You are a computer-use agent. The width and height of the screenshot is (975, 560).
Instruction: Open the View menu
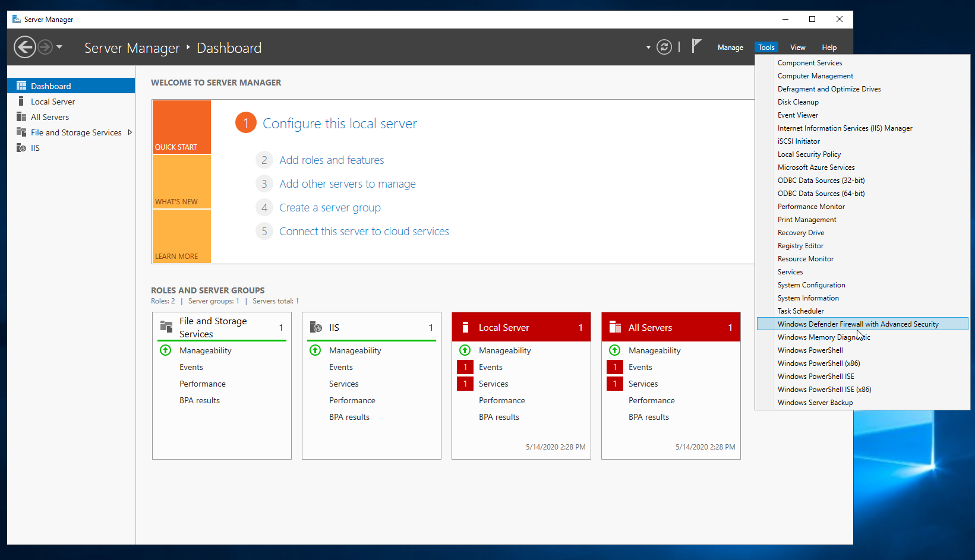coord(797,47)
